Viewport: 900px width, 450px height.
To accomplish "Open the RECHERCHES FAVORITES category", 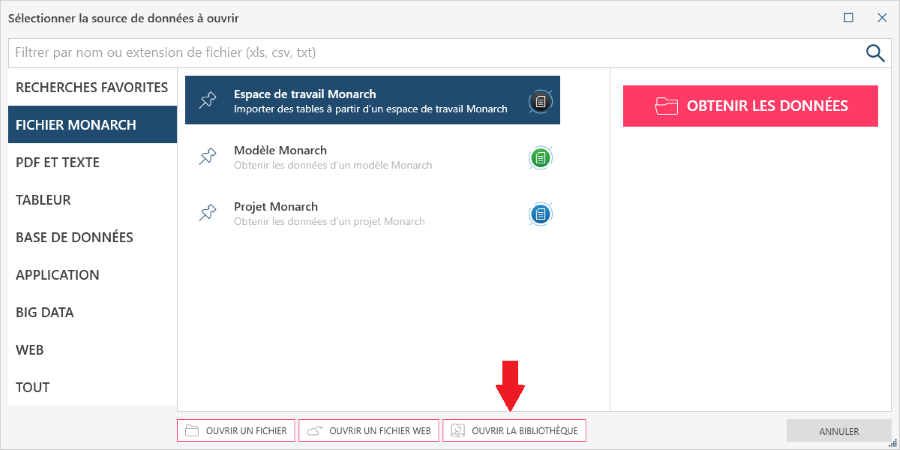I will coord(92,87).
